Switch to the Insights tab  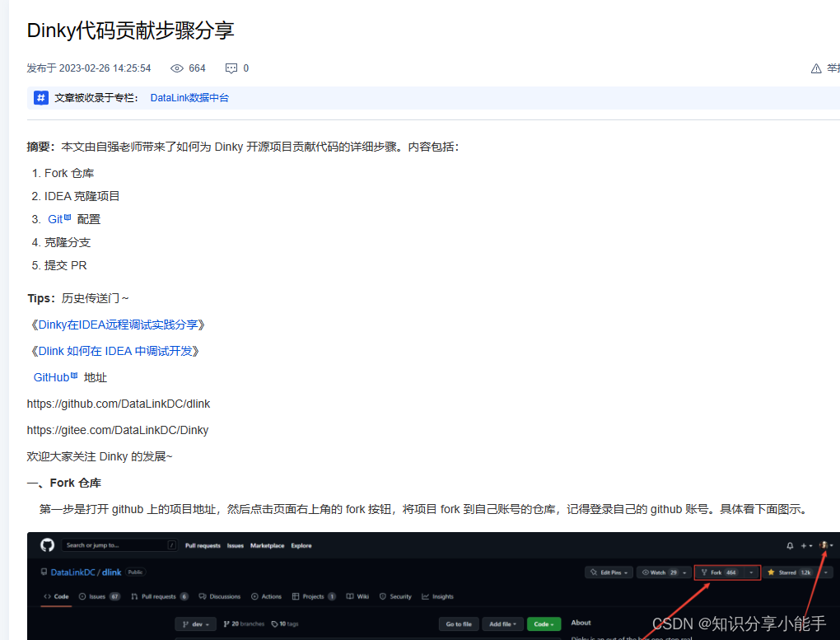coord(437,596)
